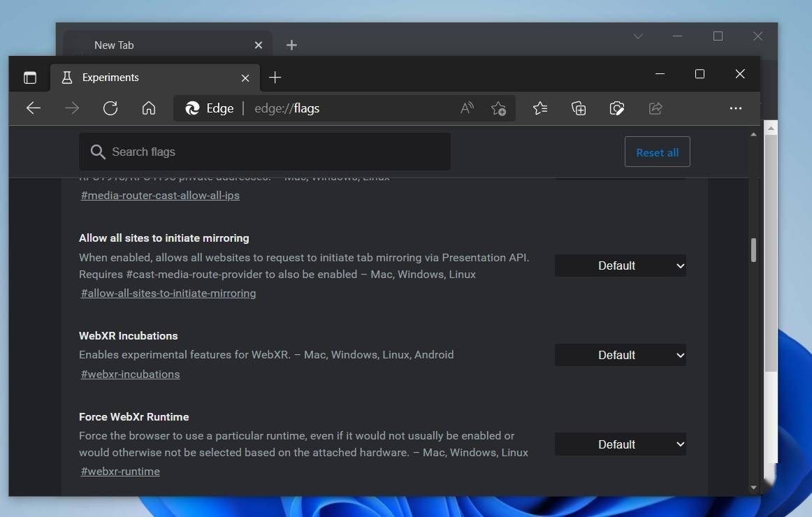The image size is (812, 517).
Task: Click inside the Search flags field
Action: tap(266, 152)
